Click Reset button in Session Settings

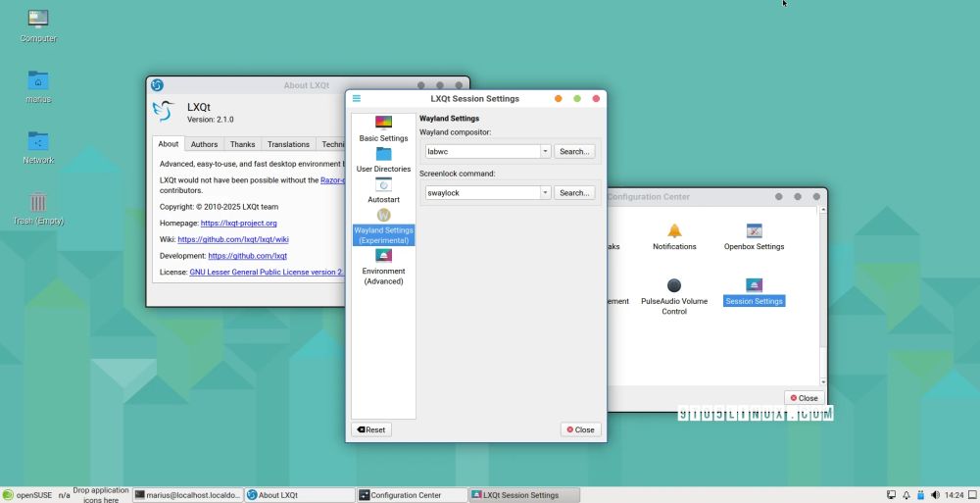click(x=371, y=429)
